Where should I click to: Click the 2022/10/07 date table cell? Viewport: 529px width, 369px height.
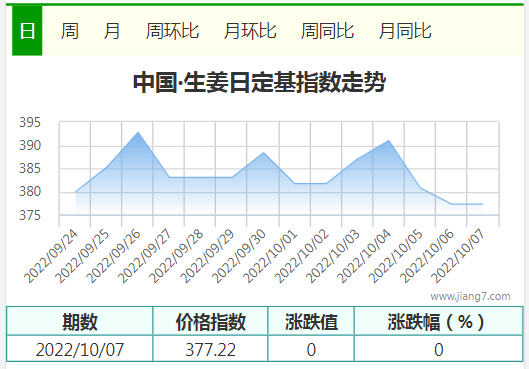tap(80, 349)
